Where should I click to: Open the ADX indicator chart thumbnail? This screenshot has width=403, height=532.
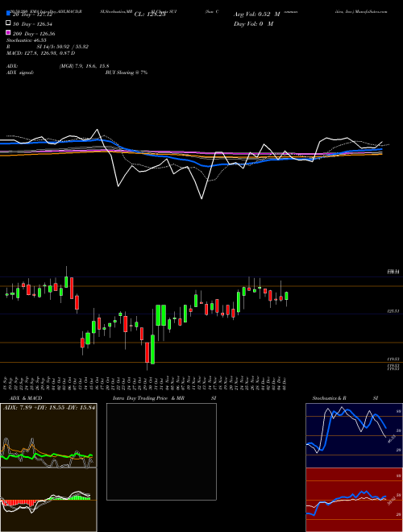click(x=48, y=435)
